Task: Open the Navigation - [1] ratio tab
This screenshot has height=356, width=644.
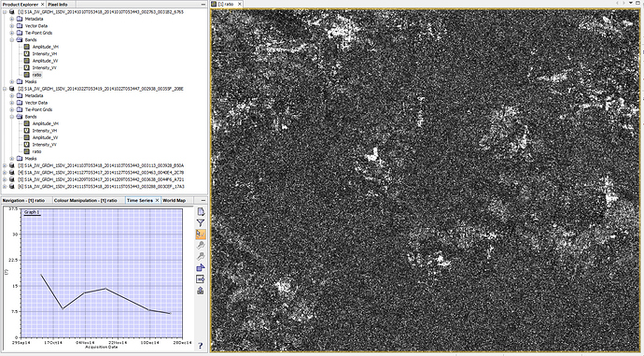Action: pos(24,200)
